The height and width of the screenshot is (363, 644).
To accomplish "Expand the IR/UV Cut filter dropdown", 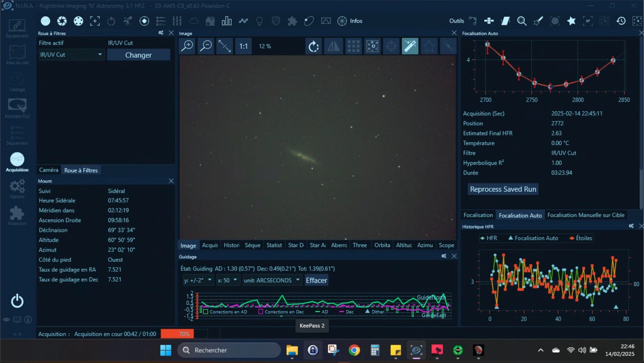I will [100, 55].
